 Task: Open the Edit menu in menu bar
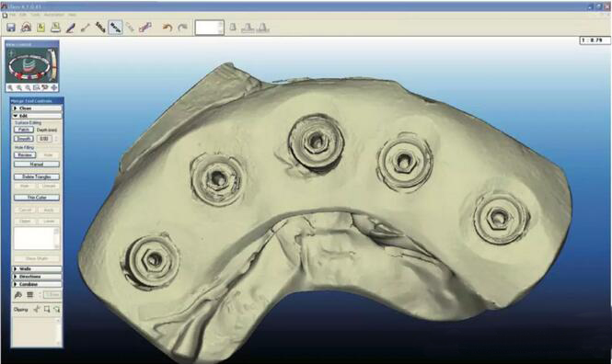tap(23, 15)
